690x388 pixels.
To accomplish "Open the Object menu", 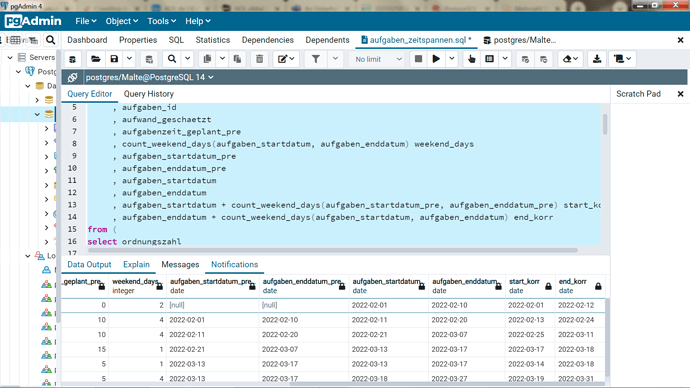I will (x=121, y=21).
